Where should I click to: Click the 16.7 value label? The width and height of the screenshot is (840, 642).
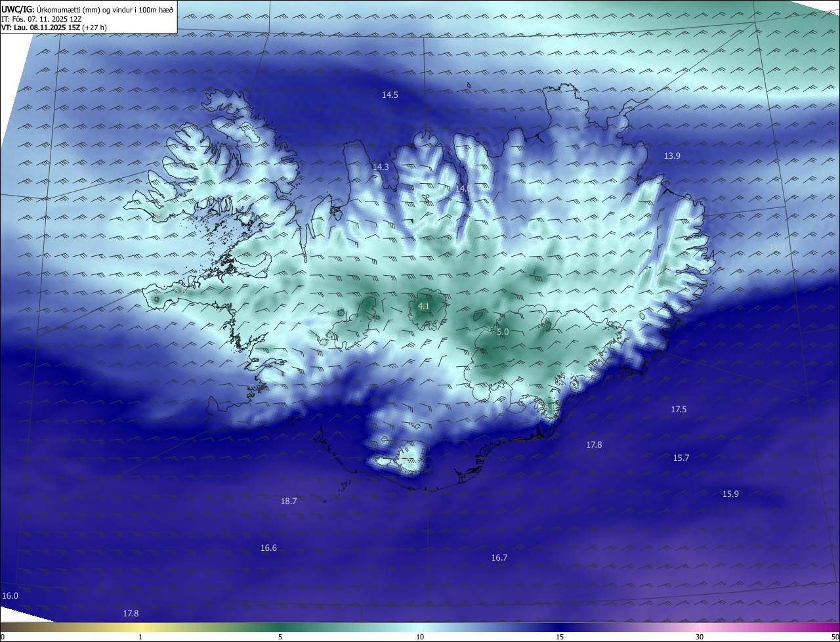click(x=499, y=558)
